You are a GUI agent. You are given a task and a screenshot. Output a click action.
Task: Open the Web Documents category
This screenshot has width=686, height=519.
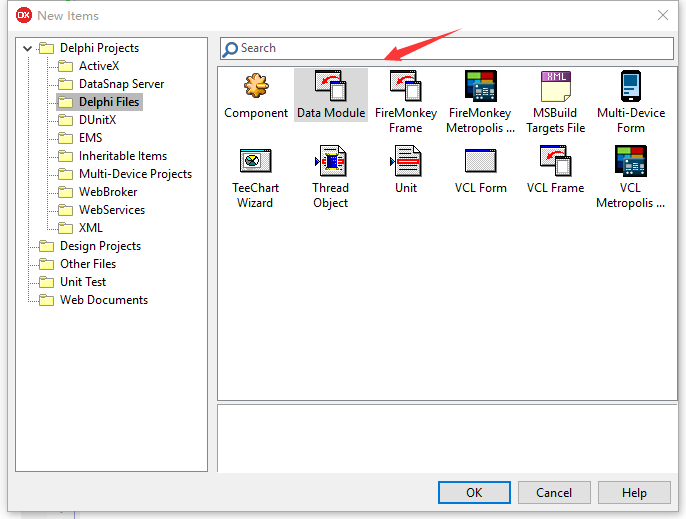point(104,300)
